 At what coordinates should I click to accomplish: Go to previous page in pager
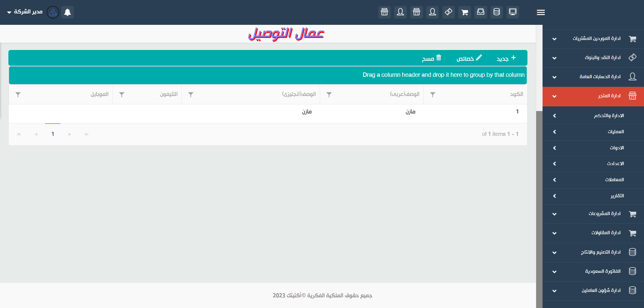click(x=36, y=134)
